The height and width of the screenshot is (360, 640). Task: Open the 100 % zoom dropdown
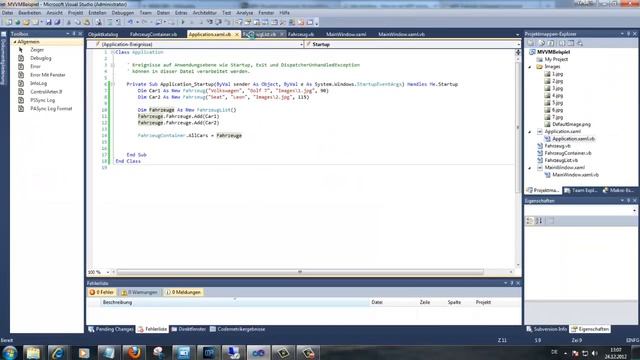pyautogui.click(x=108, y=272)
